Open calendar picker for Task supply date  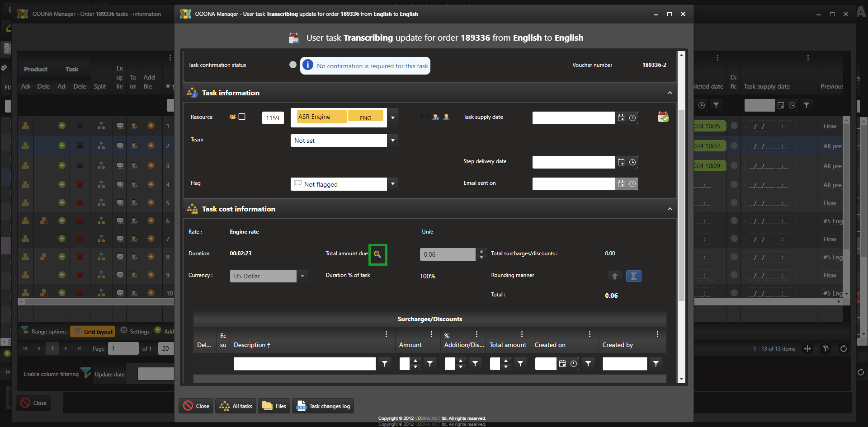pyautogui.click(x=621, y=118)
